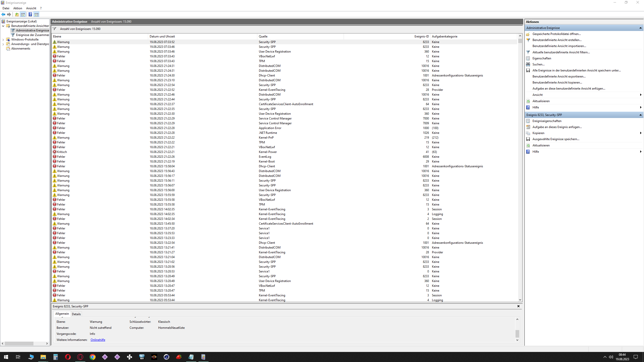Switch to the Details tab
644x362 pixels.
point(76,314)
